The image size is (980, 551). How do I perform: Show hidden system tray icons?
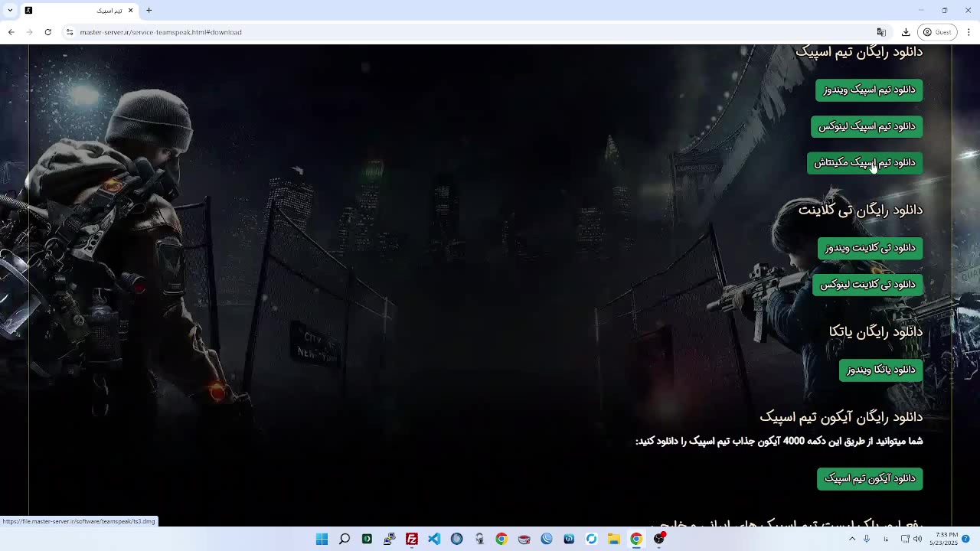coord(852,539)
